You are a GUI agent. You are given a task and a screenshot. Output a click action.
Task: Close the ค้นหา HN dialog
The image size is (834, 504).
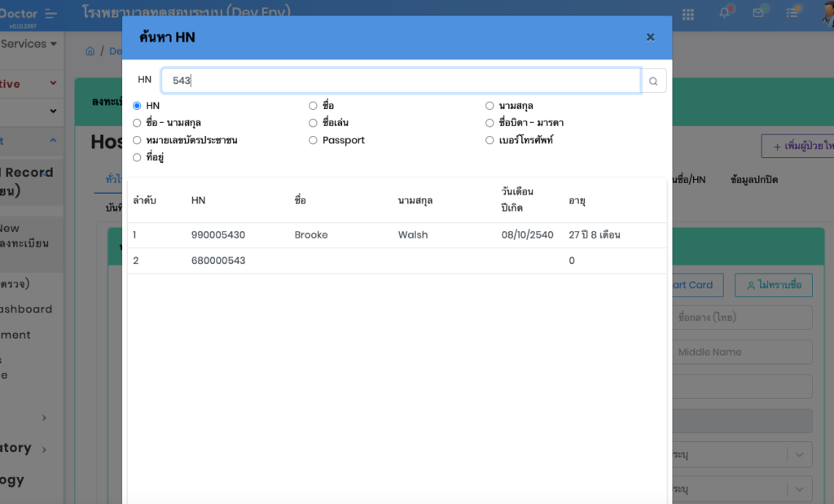click(650, 37)
